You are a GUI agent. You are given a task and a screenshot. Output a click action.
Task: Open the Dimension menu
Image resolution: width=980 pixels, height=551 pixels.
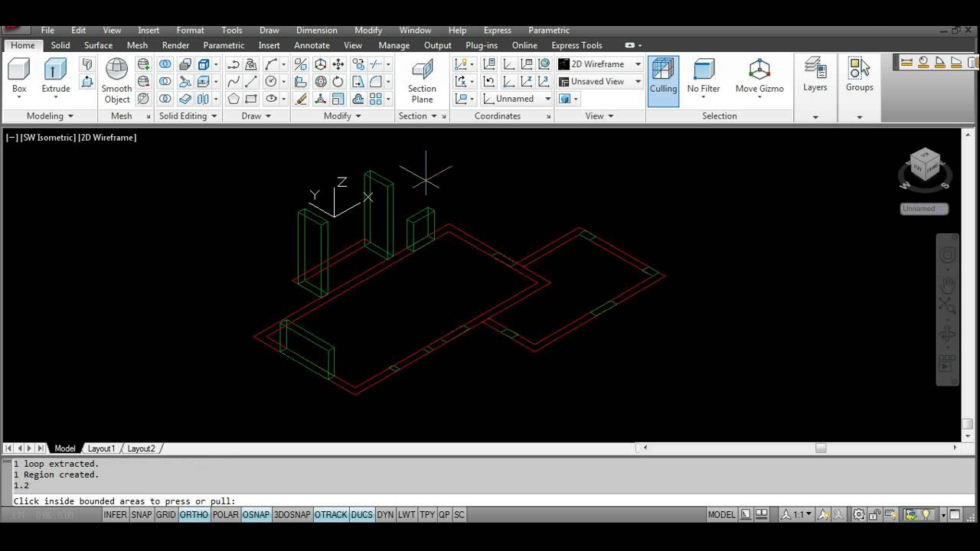click(316, 31)
